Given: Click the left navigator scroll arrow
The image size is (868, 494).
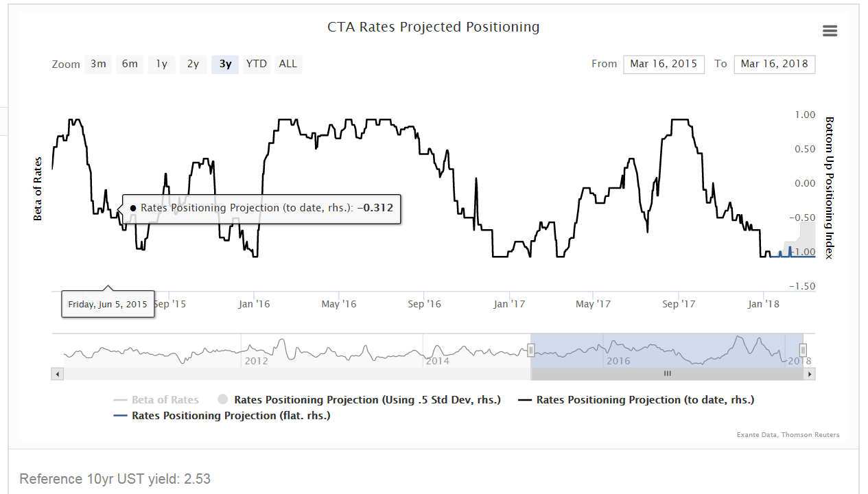Looking at the screenshot, I should tap(57, 373).
